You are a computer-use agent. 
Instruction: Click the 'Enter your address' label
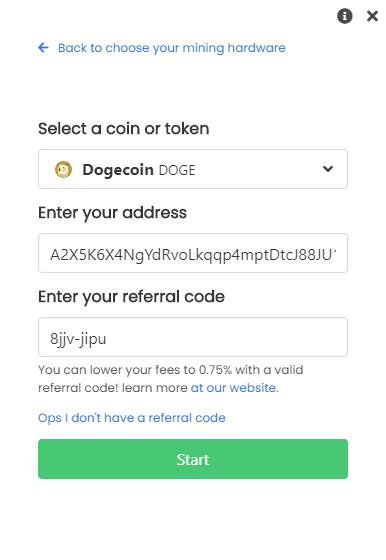coord(112,213)
